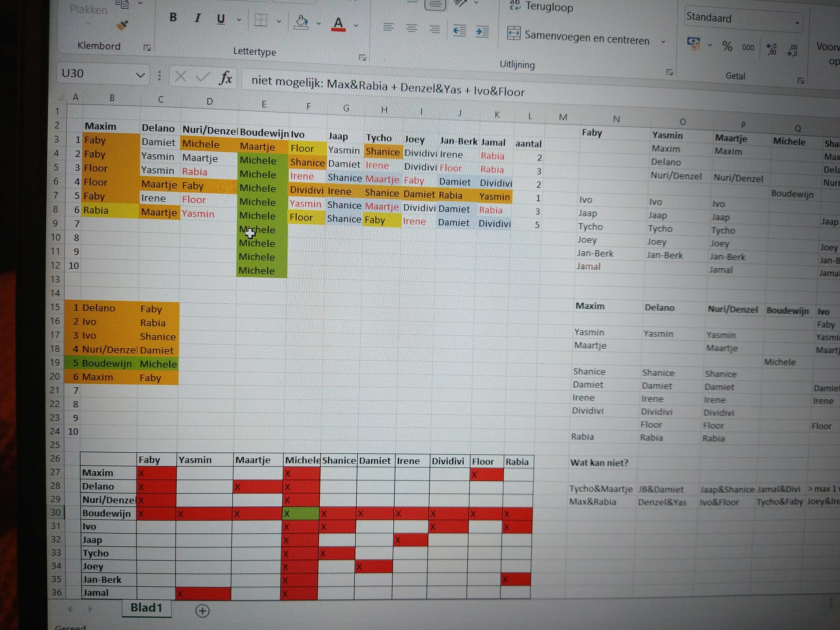Viewport: 840px width, 630px height.
Task: Click sheet tab scroll left arrow
Action: pos(70,609)
